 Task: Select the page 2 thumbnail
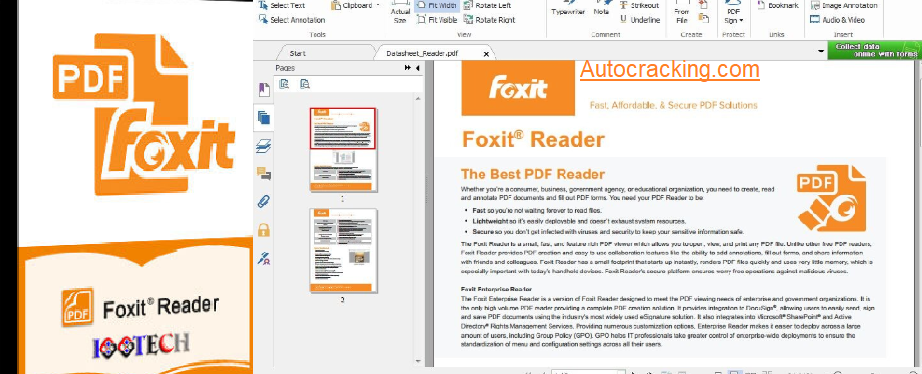click(x=343, y=251)
